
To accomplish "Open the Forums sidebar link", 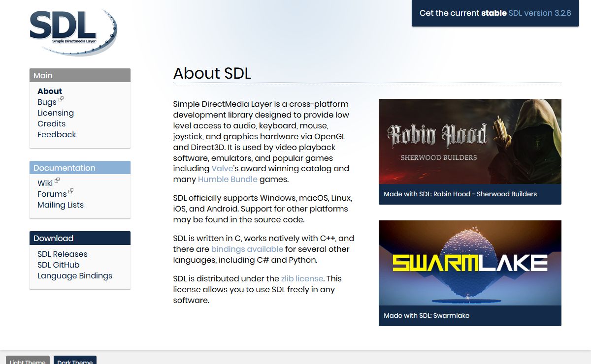I will point(52,194).
